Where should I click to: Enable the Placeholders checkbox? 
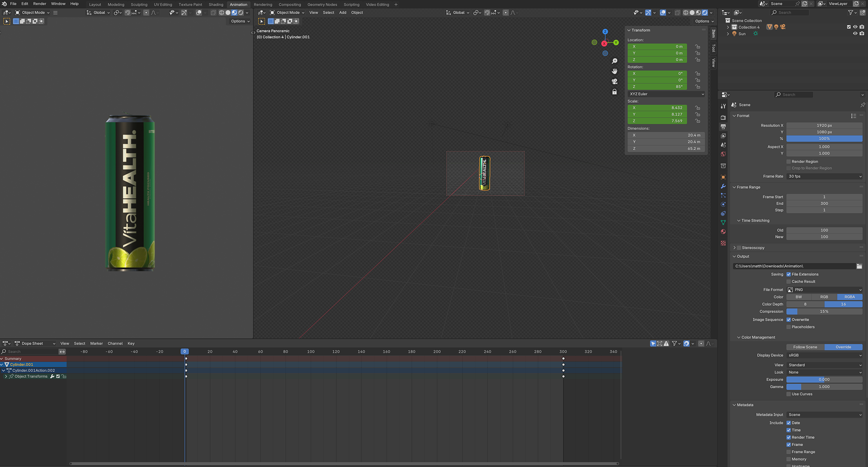(x=788, y=327)
